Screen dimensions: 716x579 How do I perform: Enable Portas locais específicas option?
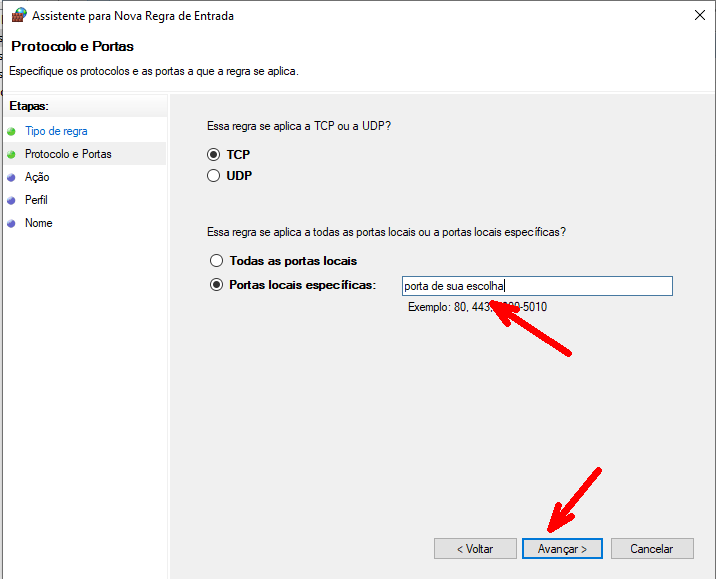point(216,285)
